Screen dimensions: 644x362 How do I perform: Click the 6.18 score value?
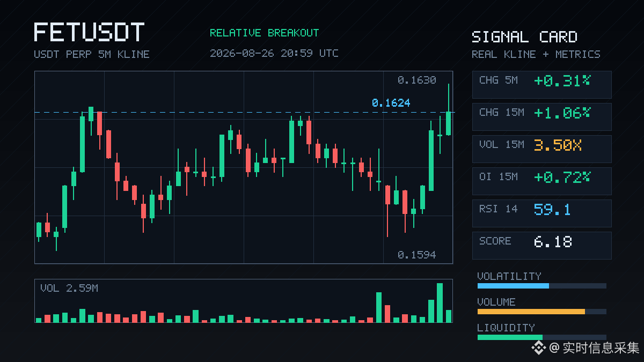pyautogui.click(x=553, y=242)
